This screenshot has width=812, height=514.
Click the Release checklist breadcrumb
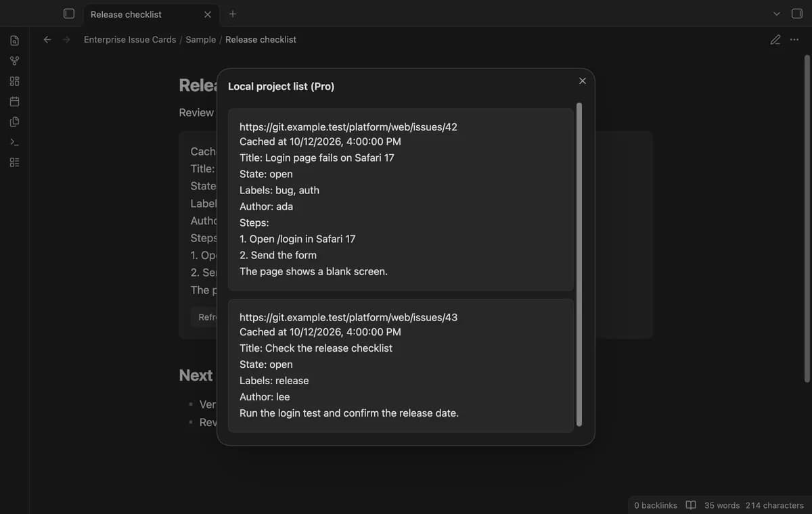click(261, 39)
